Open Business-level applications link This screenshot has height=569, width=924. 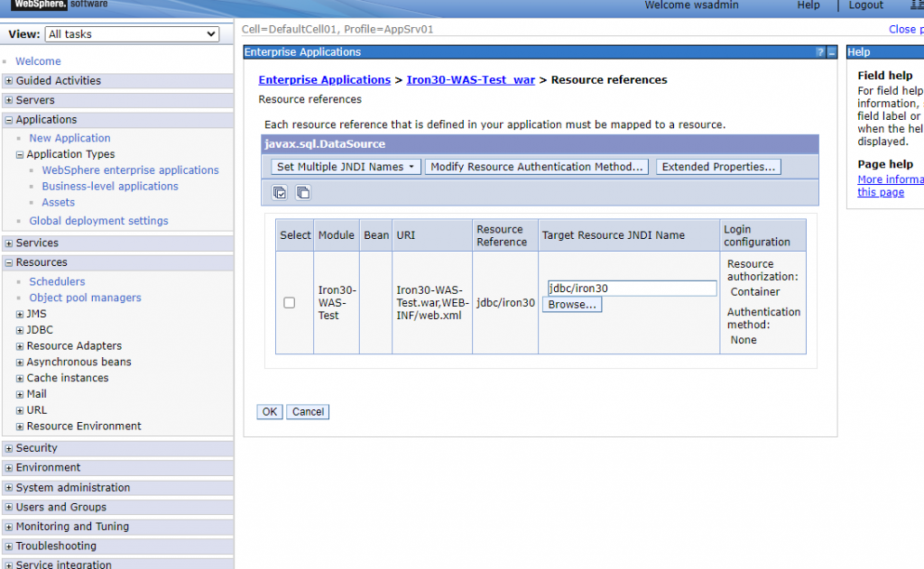109,186
